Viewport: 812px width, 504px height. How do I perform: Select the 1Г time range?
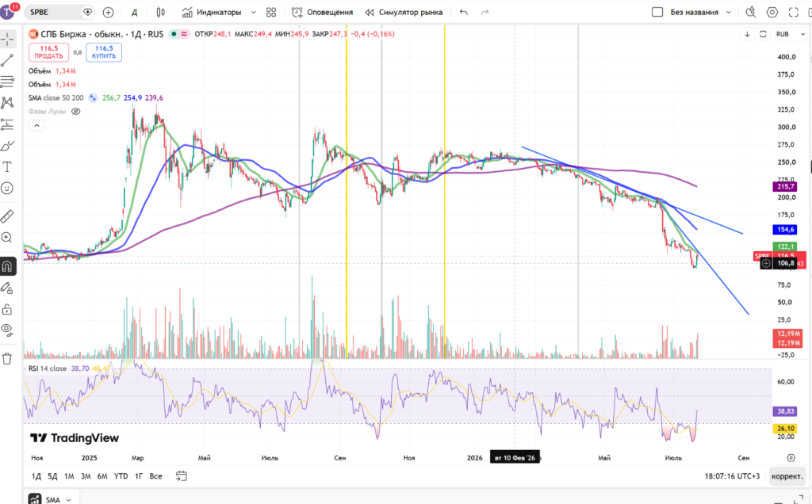(x=139, y=476)
